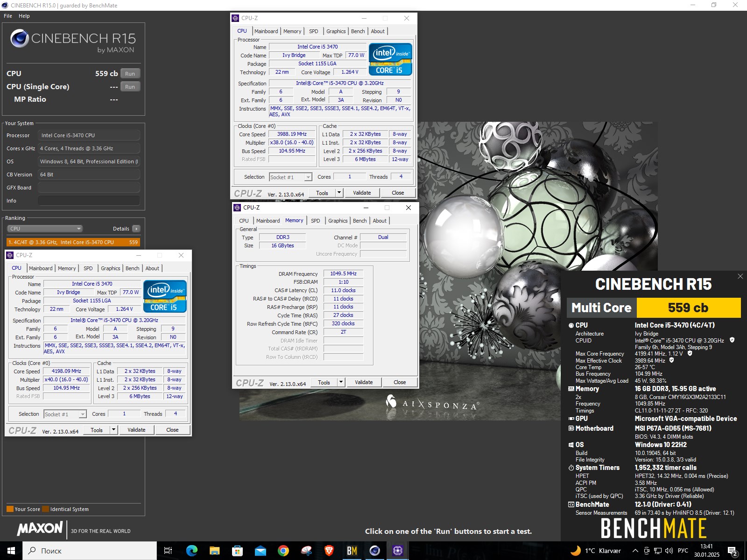Switch the РУС input language indicator
This screenshot has width=747, height=560.
click(x=683, y=551)
